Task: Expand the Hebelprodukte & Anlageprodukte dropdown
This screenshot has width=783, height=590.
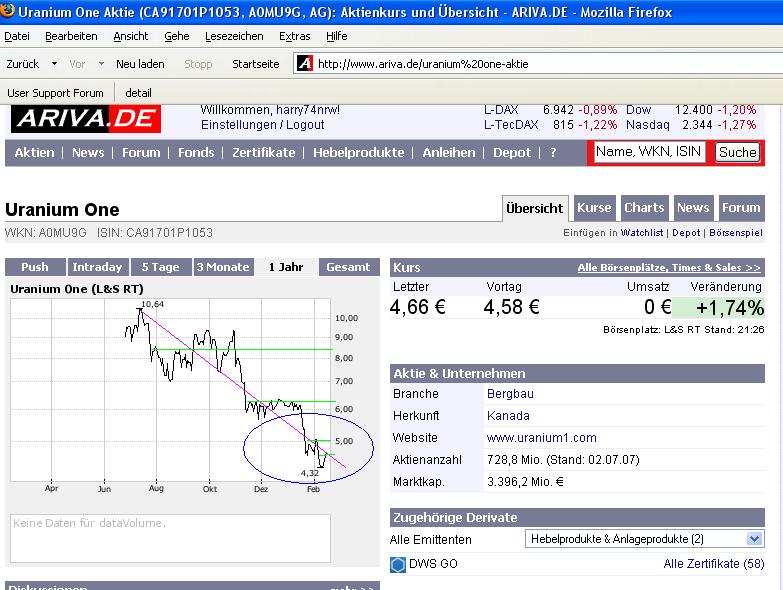Action: point(755,539)
